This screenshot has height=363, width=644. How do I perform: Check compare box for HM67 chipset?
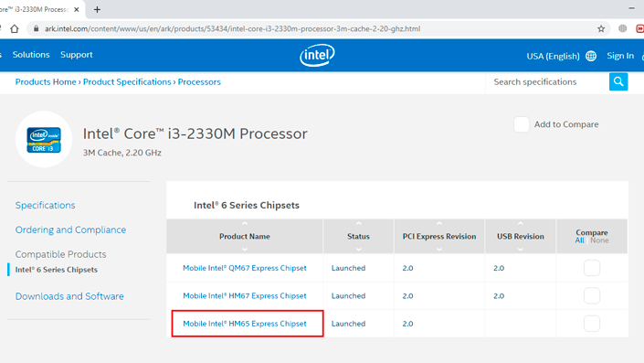pos(591,296)
